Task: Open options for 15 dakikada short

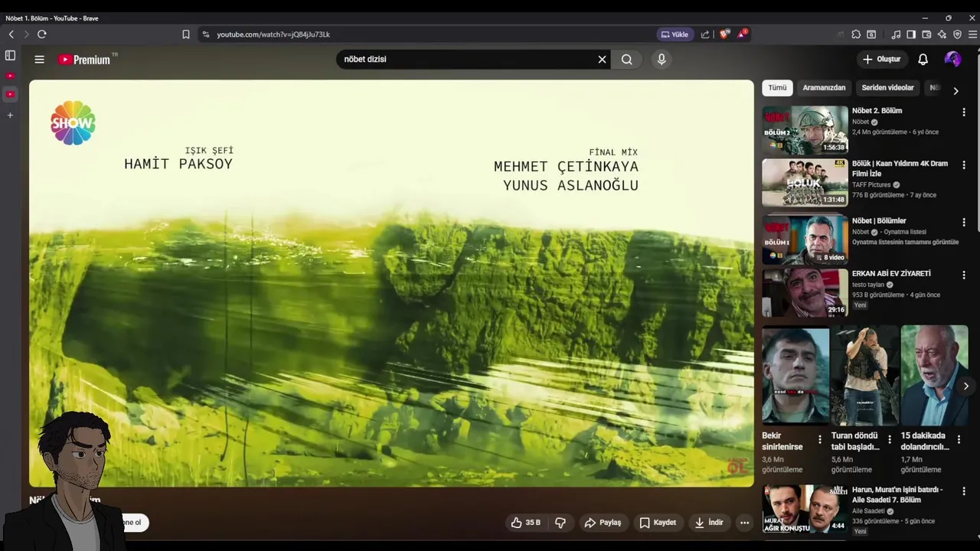Action: [959, 439]
